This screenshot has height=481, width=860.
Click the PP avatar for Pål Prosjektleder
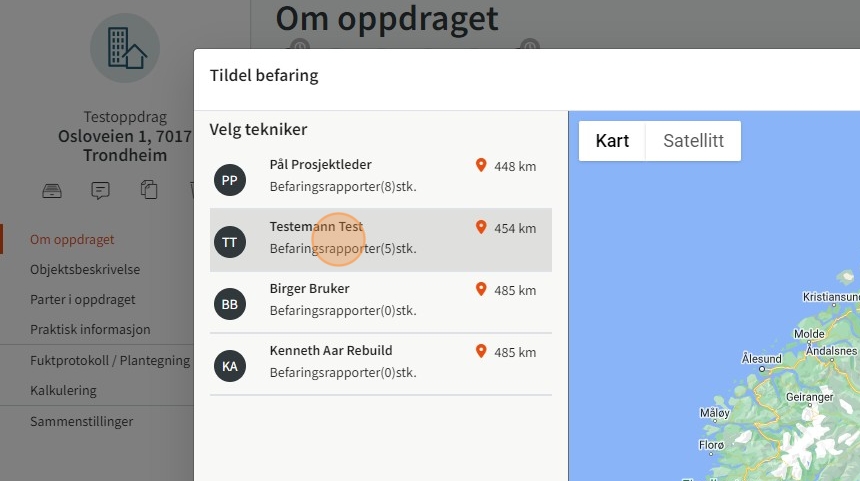tap(230, 180)
